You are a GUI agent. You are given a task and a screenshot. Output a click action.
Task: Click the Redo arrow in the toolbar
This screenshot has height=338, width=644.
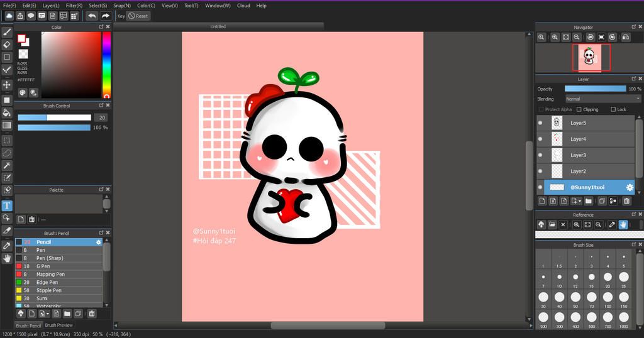click(106, 16)
